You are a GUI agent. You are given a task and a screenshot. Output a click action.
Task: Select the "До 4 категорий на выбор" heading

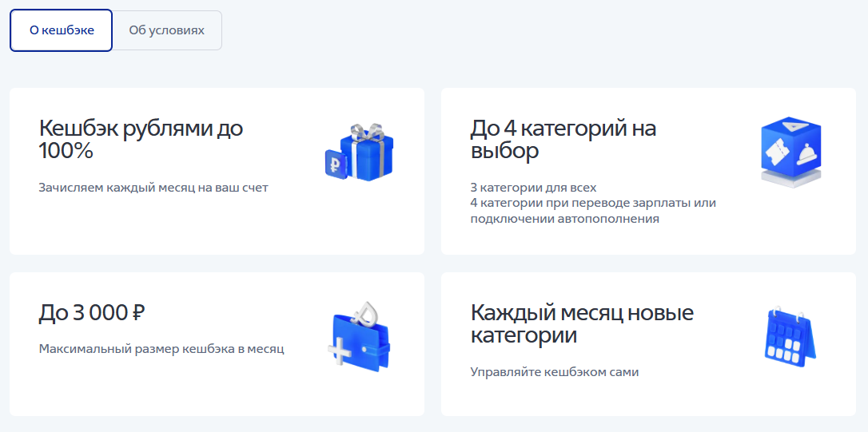point(563,139)
